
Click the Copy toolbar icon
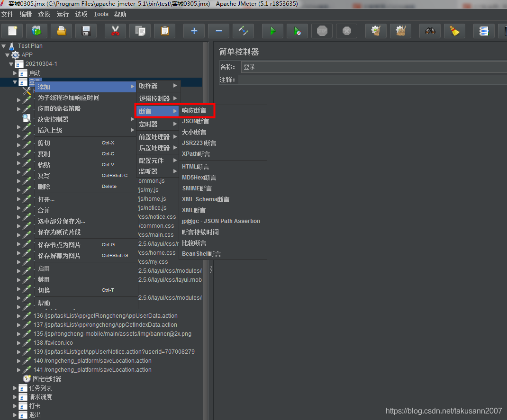[x=140, y=31]
